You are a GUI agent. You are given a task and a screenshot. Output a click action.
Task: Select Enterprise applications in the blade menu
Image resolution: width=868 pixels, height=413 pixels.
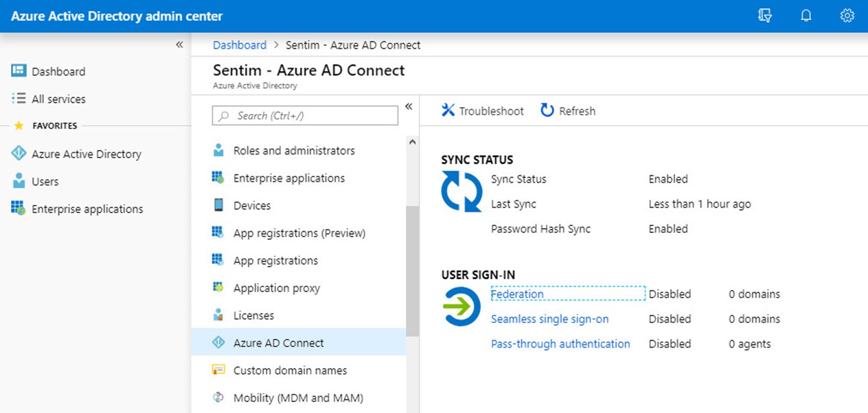(289, 178)
